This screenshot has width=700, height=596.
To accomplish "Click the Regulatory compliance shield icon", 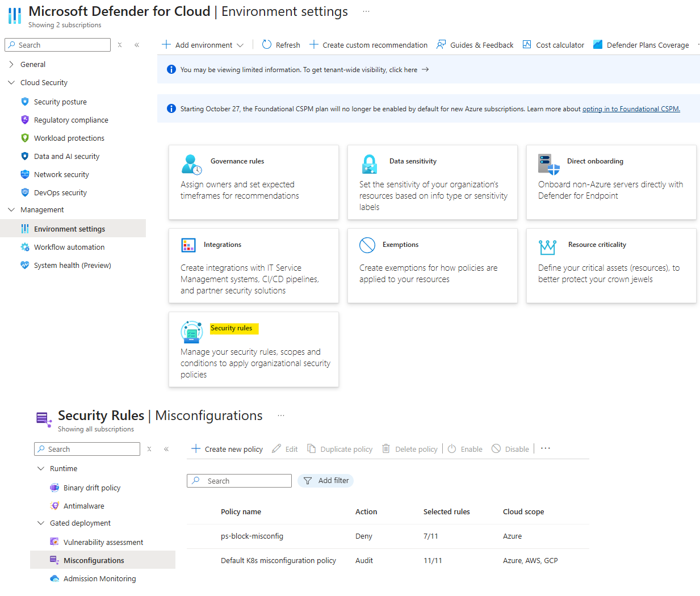I will 25,120.
